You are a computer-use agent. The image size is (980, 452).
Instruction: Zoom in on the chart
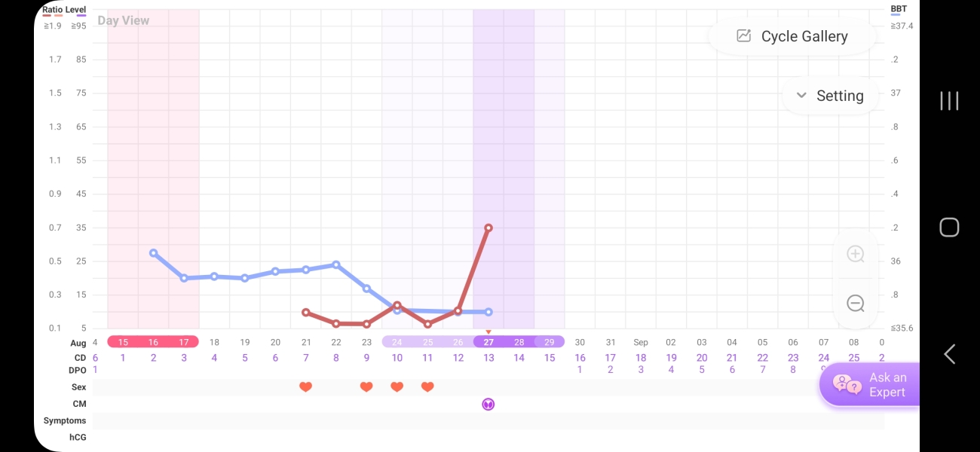click(856, 254)
